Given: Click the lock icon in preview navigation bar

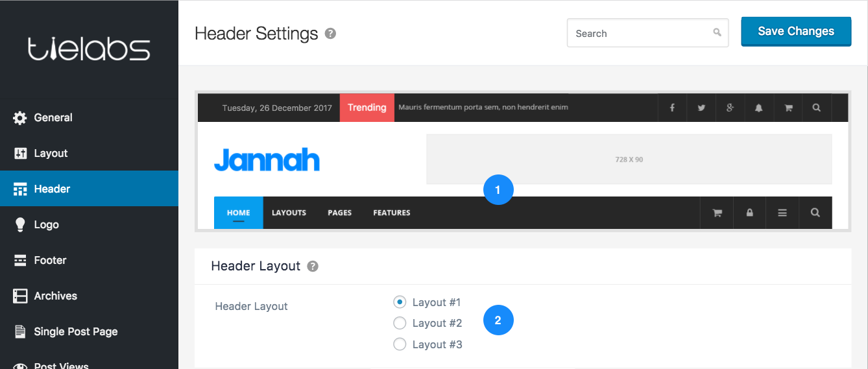Looking at the screenshot, I should pos(750,213).
